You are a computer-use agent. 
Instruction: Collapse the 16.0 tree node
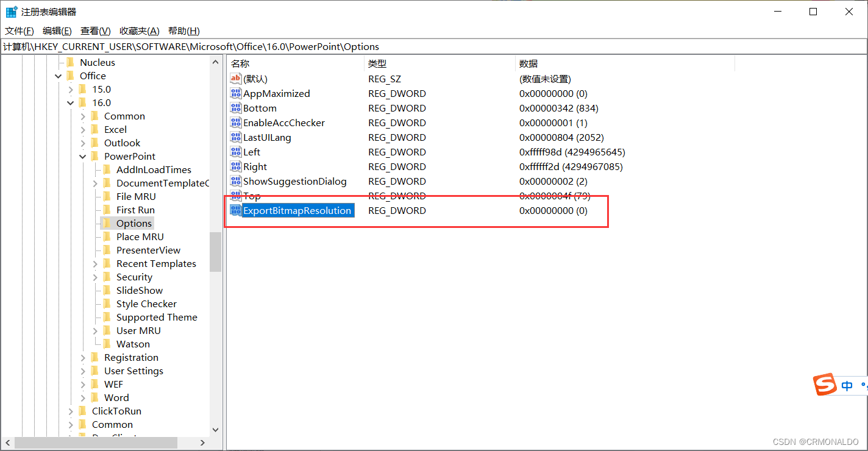(71, 103)
